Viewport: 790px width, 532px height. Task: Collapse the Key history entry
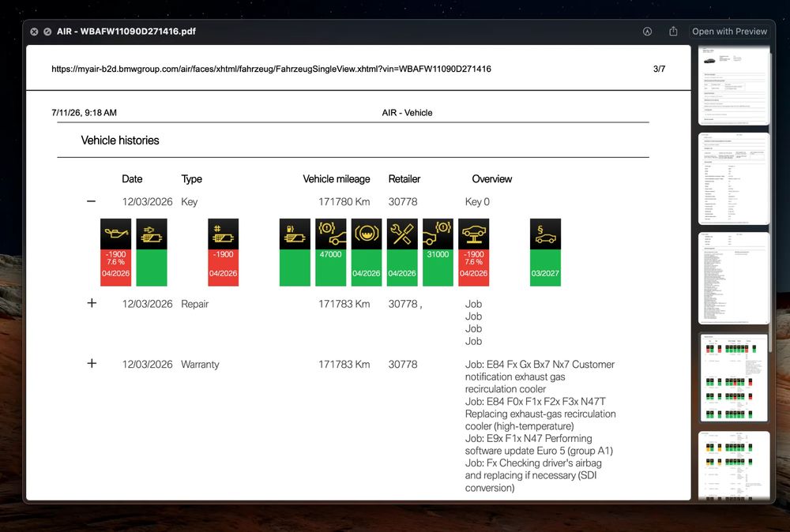tap(91, 201)
